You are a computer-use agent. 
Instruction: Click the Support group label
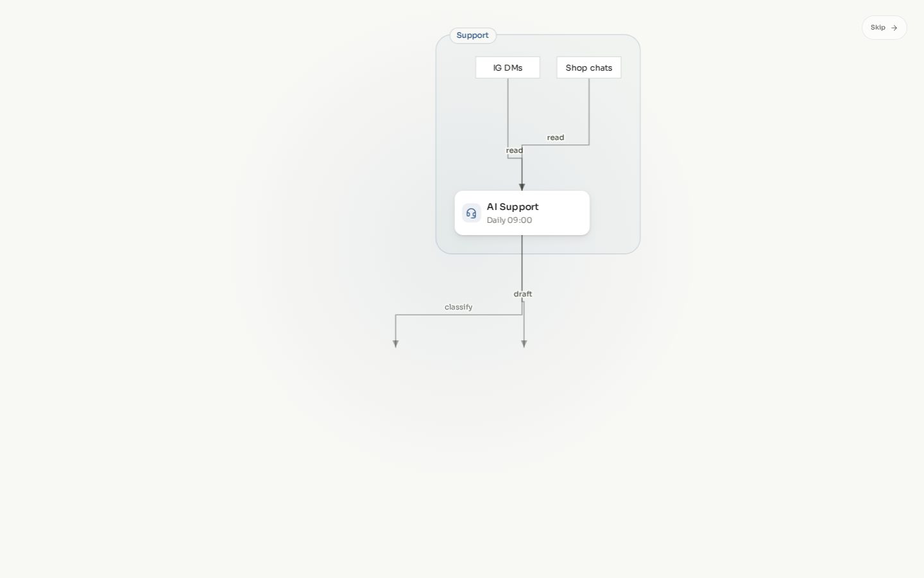[473, 35]
